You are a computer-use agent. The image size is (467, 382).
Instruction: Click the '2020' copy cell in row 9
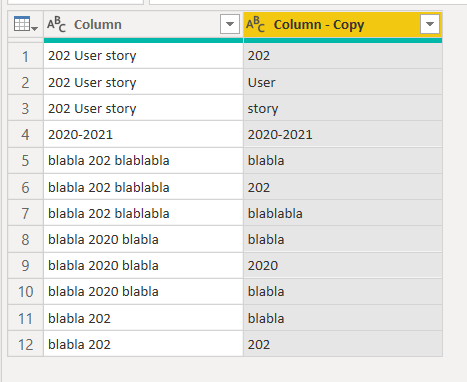click(343, 266)
